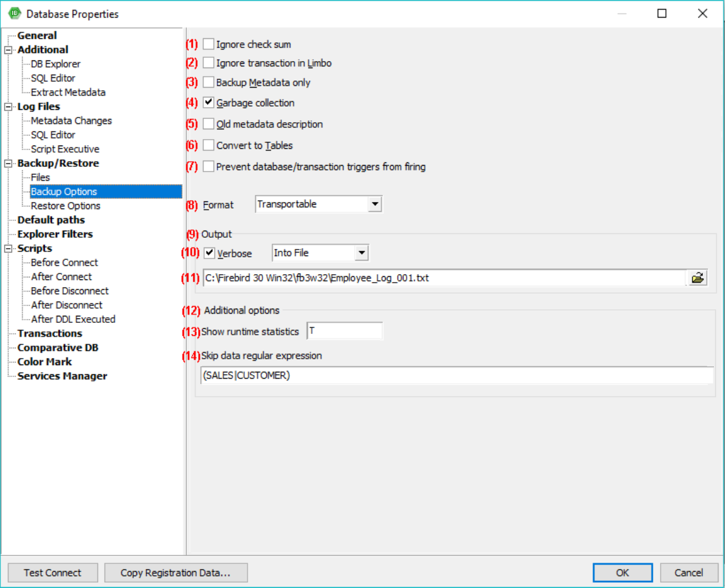The height and width of the screenshot is (588, 725).
Task: Click the log file path field
Action: [x=445, y=278]
